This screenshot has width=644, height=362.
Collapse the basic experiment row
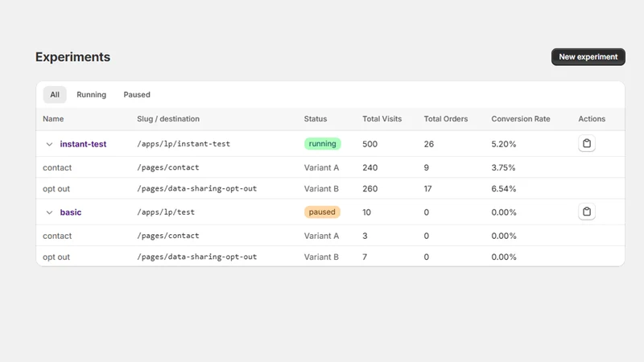tap(49, 212)
